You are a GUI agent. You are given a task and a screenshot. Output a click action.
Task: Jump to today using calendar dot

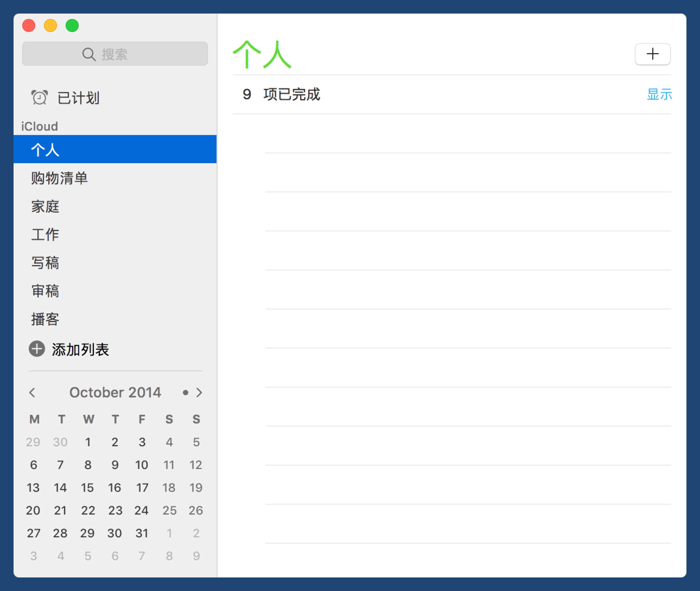click(185, 392)
